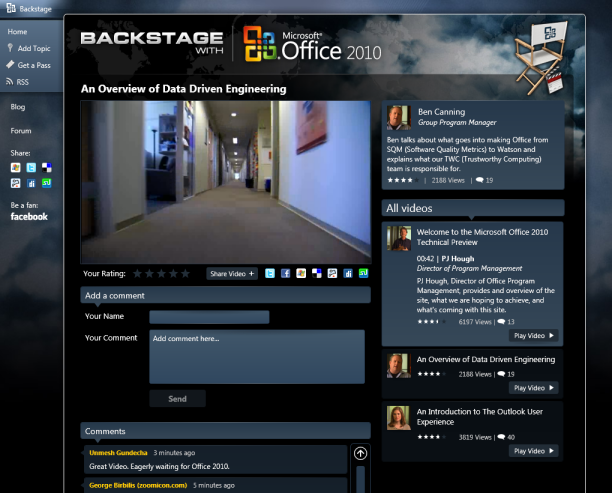Click the Microsoft Office 2010 logo
Screen dimensions: 612x493
click(312, 44)
